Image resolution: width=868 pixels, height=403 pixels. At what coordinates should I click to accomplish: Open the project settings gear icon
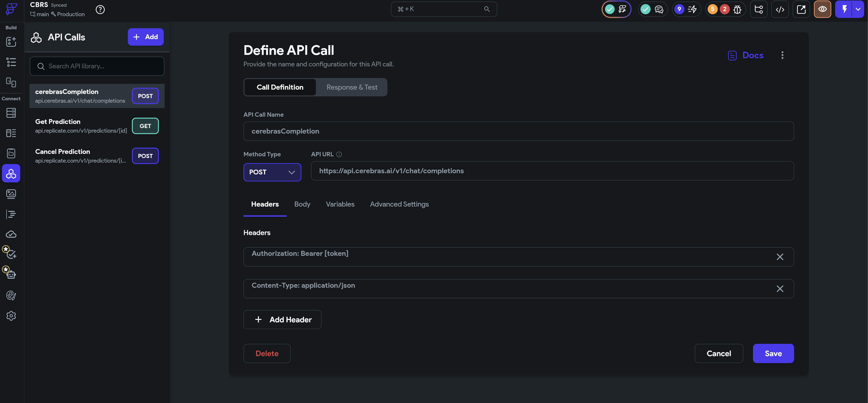(x=11, y=316)
